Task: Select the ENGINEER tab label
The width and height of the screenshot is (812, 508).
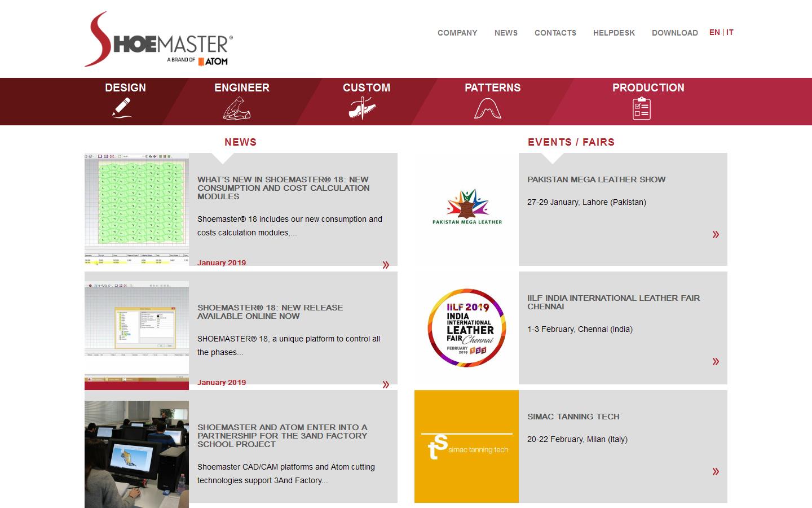Action: [242, 87]
